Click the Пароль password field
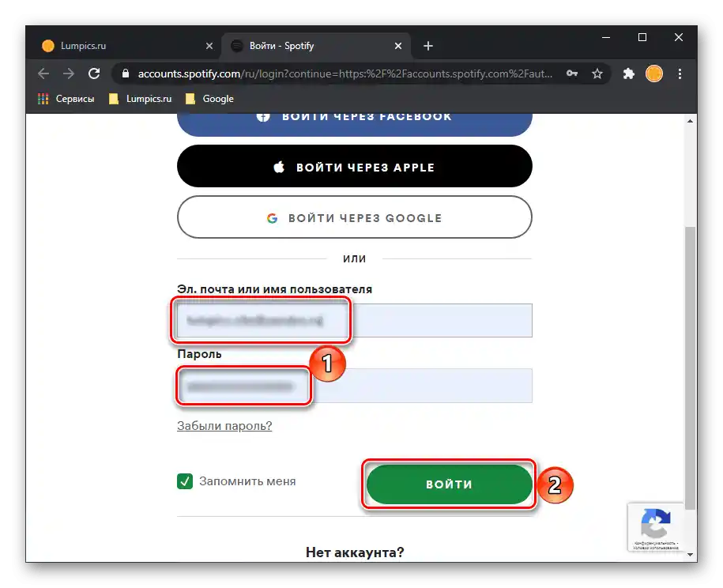This screenshot has height=588, width=723. 355,386
